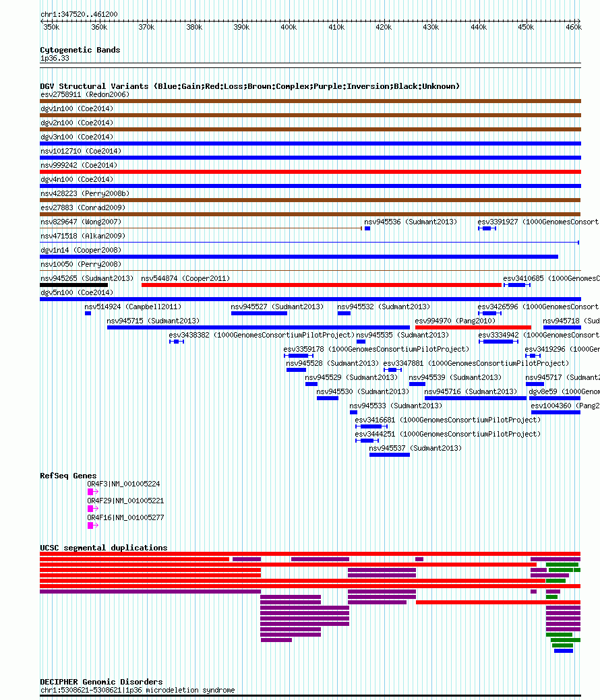600x700 pixels.
Task: Open nsv1012710 (Coe2014) variant details
Action: [81, 152]
